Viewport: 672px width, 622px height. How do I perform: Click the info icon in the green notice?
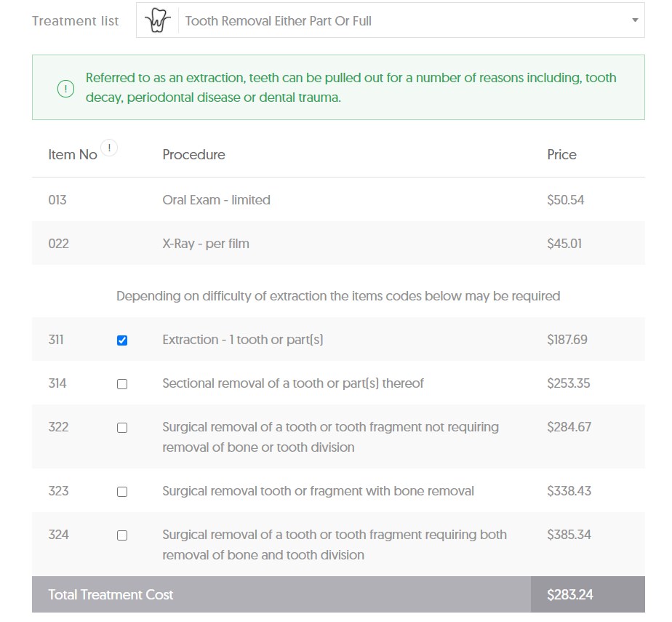click(65, 89)
